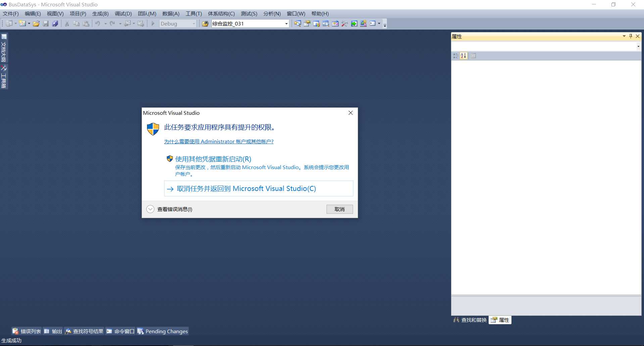This screenshot has height=346, width=644.
Task: Open the 编辑(E) menu
Action: click(x=33, y=14)
